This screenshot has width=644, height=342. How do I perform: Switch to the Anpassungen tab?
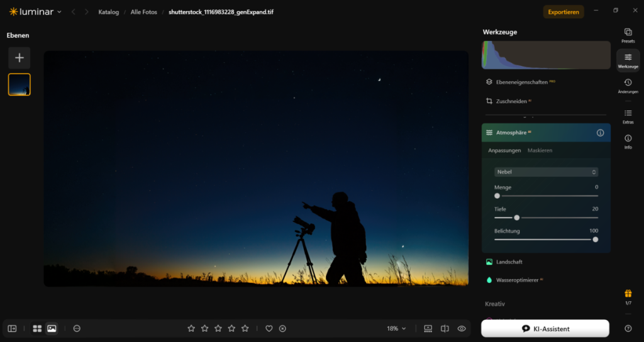(x=504, y=150)
